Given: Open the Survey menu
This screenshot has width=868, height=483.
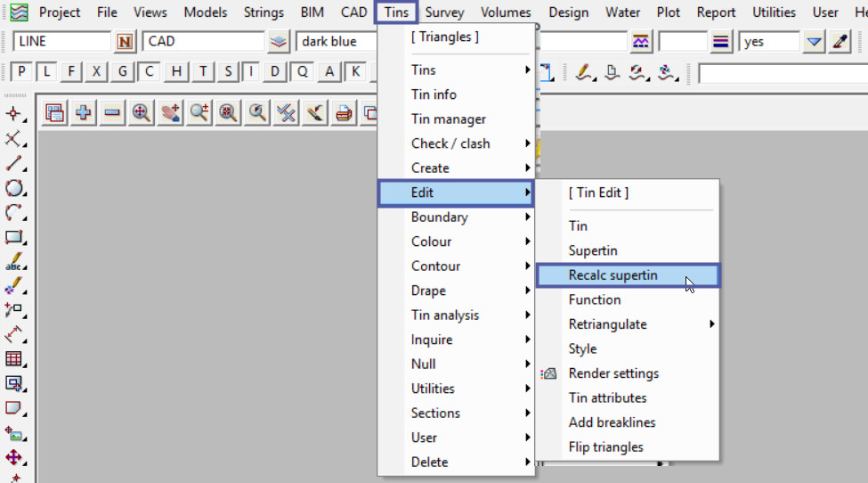Looking at the screenshot, I should [x=444, y=12].
